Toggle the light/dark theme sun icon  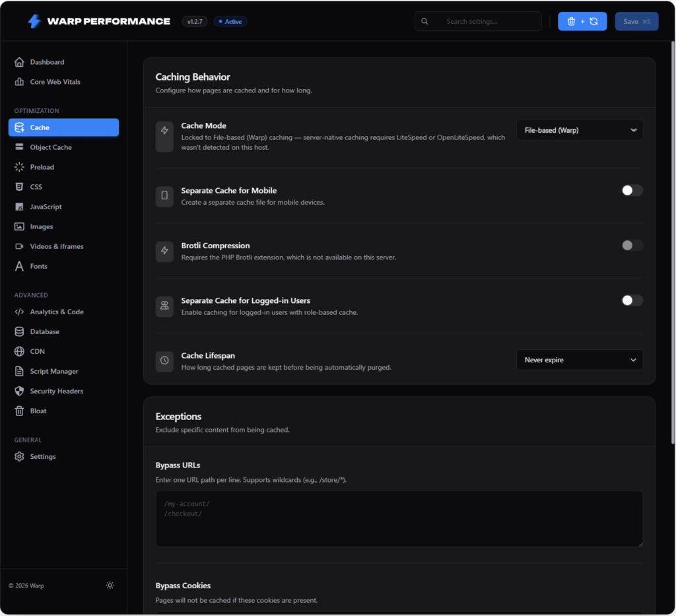[x=110, y=585]
